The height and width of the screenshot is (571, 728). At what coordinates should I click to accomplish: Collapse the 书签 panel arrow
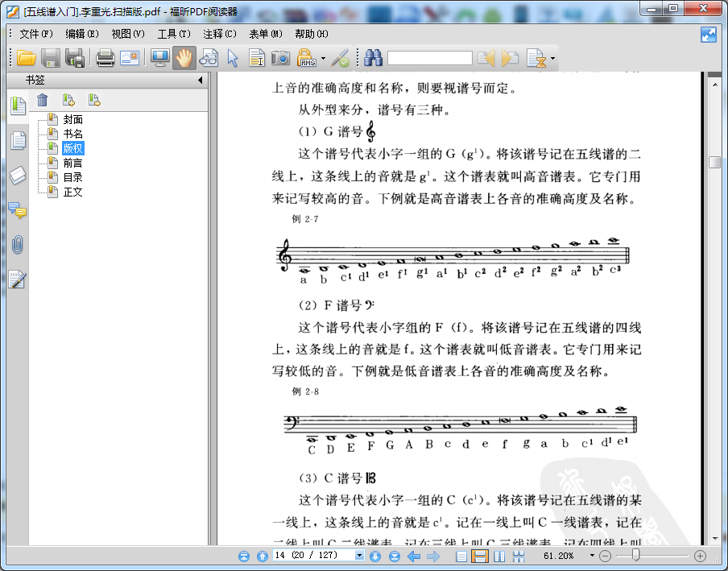point(200,80)
